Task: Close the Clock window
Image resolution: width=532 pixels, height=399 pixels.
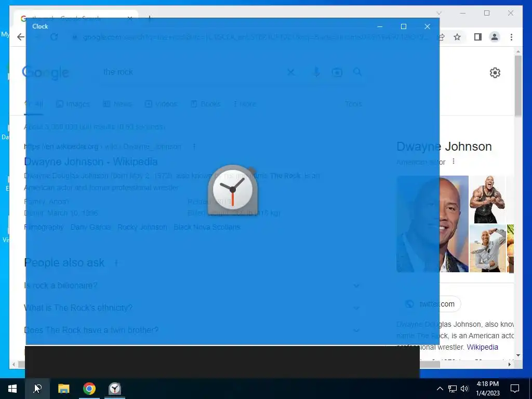Action: pyautogui.click(x=427, y=26)
